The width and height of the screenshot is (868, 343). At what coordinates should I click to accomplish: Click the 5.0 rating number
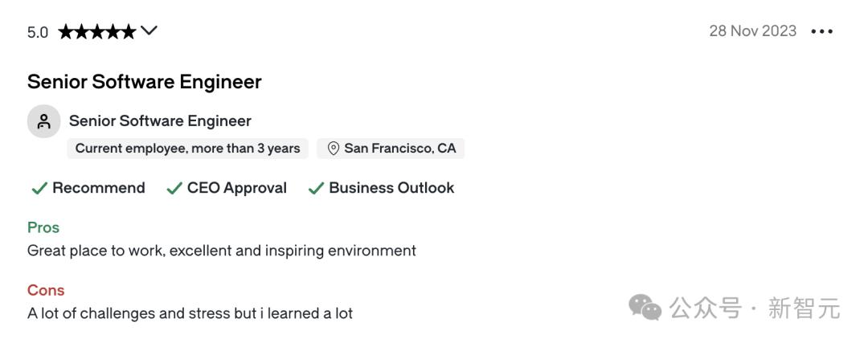38,32
